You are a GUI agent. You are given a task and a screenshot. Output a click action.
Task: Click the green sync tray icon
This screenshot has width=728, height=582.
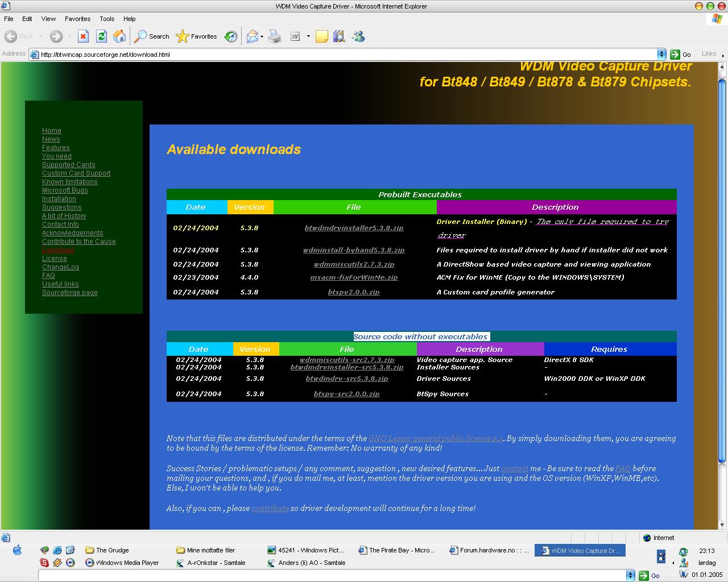[x=684, y=552]
